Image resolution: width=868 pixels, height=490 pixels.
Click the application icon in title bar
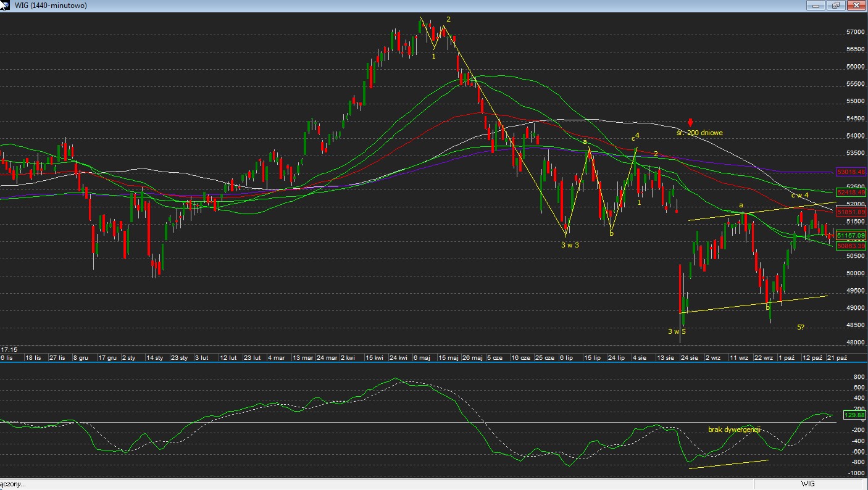[5, 6]
